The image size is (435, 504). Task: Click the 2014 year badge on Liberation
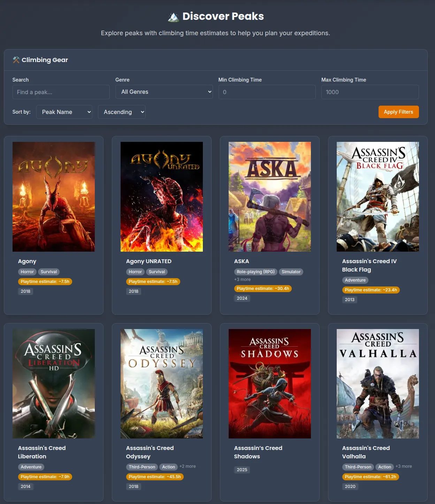(x=25, y=487)
